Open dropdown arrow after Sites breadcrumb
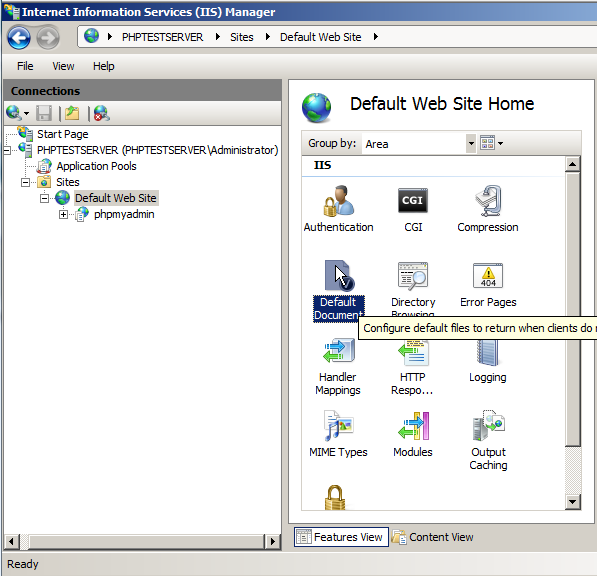Viewport: 597px width, 576px height. [267, 37]
